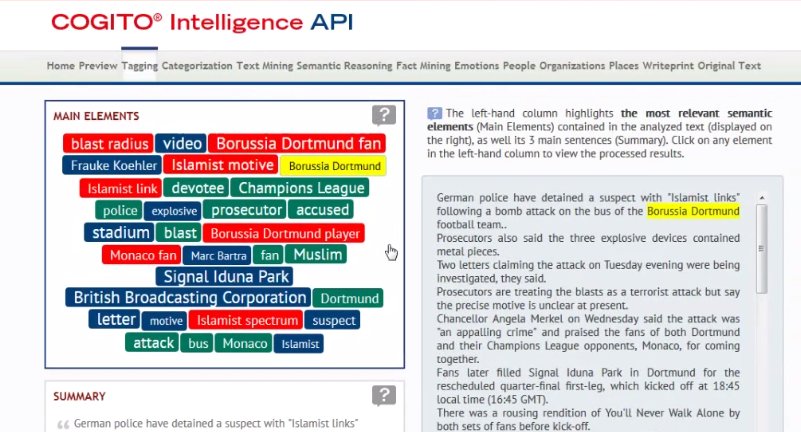Open the Organizations page

(x=572, y=66)
